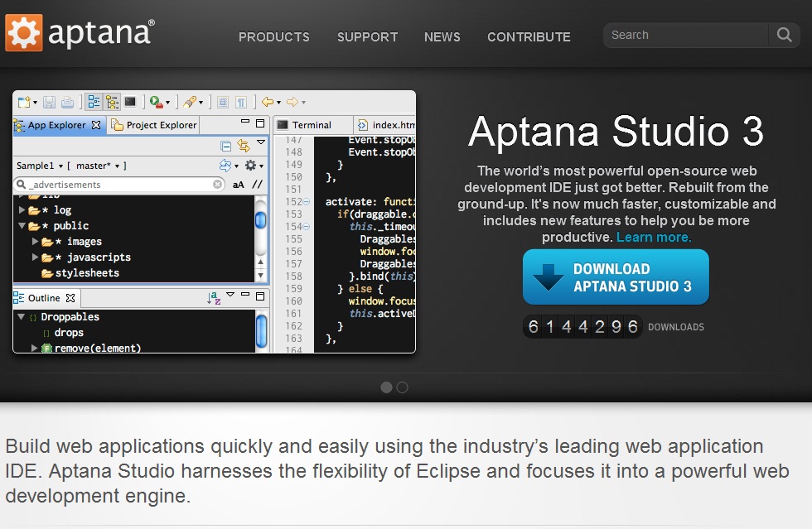
Task: Click the Save floppy disk icon
Action: (49, 102)
